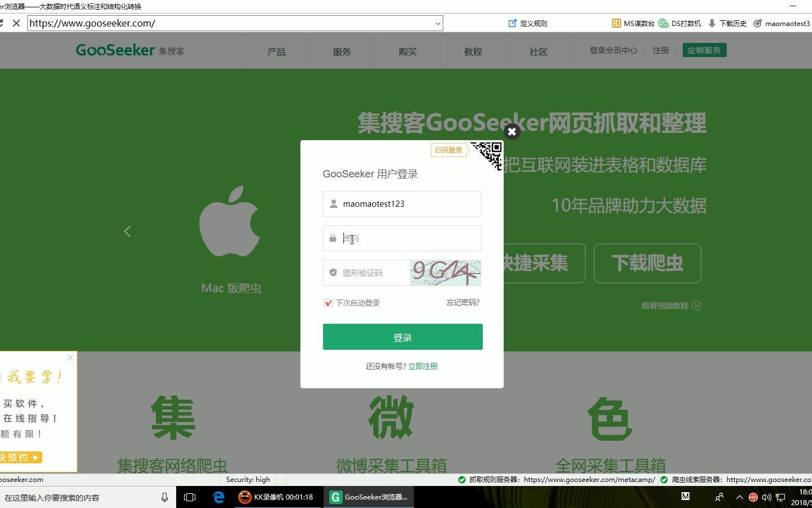The height and width of the screenshot is (508, 812).
Task: Click 忘记密码? link
Action: (463, 302)
